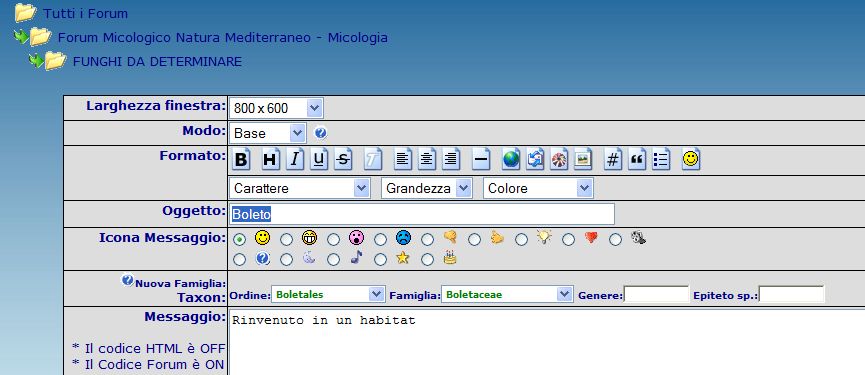
Task: Open Forum Micologico Natura Mediterraneo - Micologia link
Action: click(x=223, y=38)
